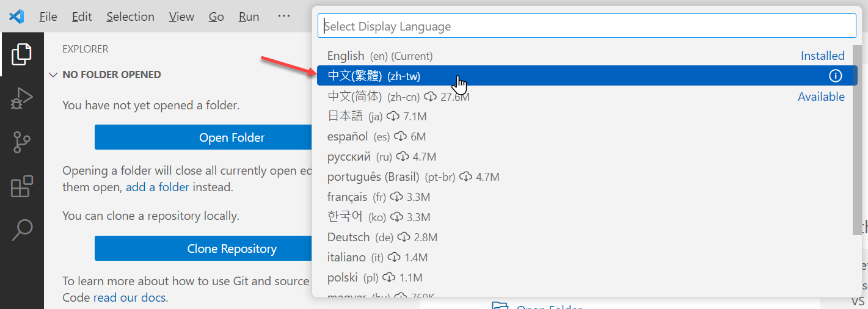Click the download icon next to 日本語
Viewport: 868px width, 309px height.
pyautogui.click(x=393, y=116)
